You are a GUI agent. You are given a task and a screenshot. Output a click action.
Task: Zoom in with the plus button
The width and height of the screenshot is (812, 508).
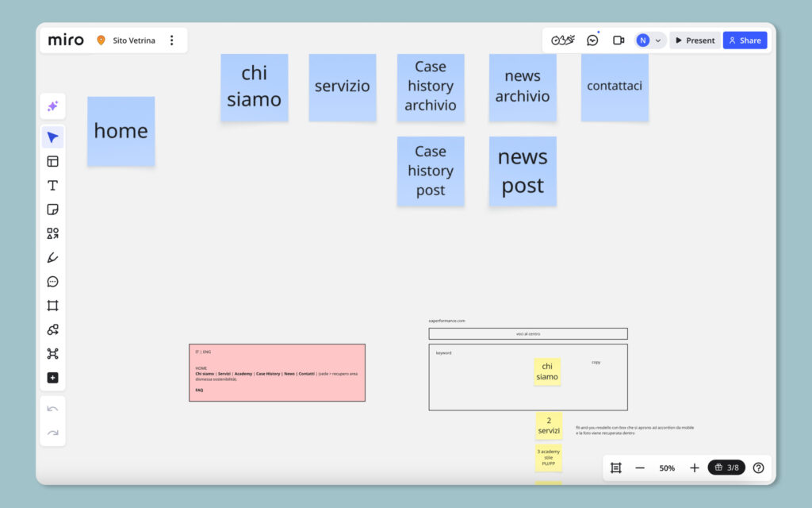click(x=694, y=468)
